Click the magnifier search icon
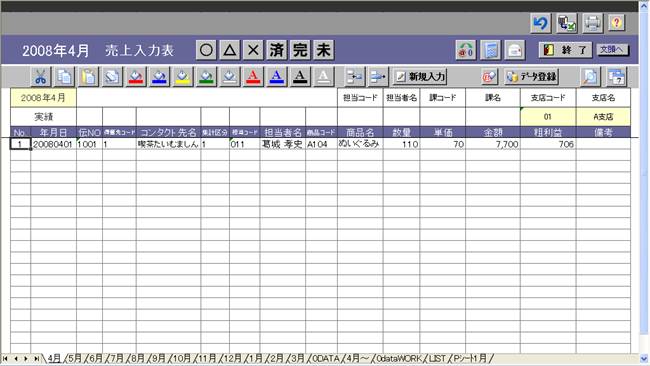The width and height of the screenshot is (650, 366). pos(590,77)
